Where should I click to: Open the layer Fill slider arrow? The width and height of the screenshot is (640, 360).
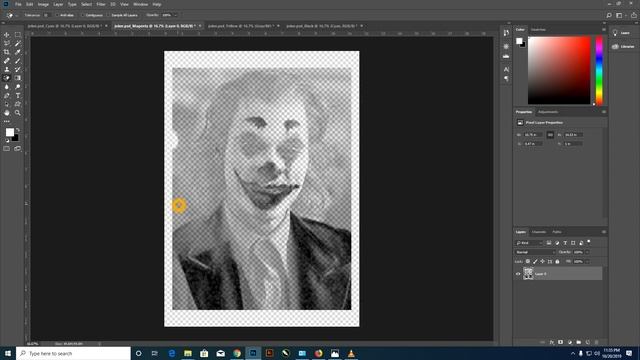(x=587, y=262)
